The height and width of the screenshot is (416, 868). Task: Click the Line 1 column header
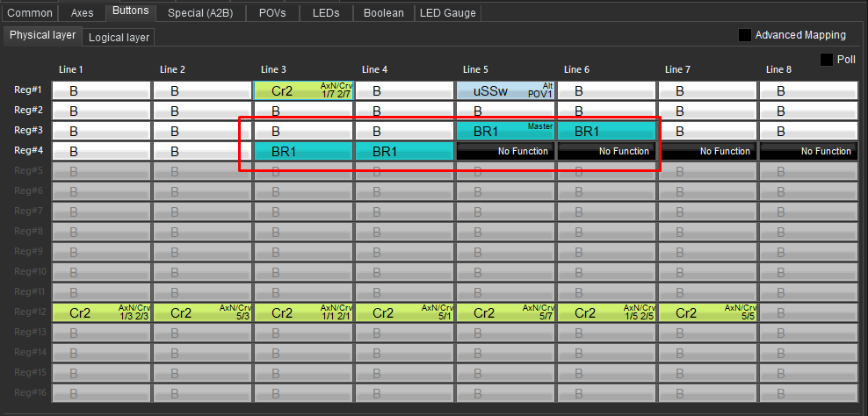tap(71, 69)
